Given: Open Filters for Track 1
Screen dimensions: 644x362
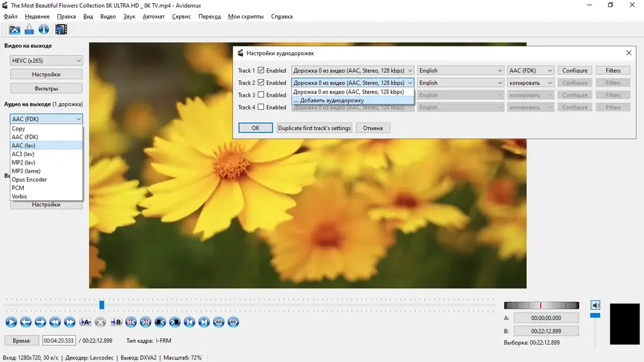Looking at the screenshot, I should pos(613,71).
